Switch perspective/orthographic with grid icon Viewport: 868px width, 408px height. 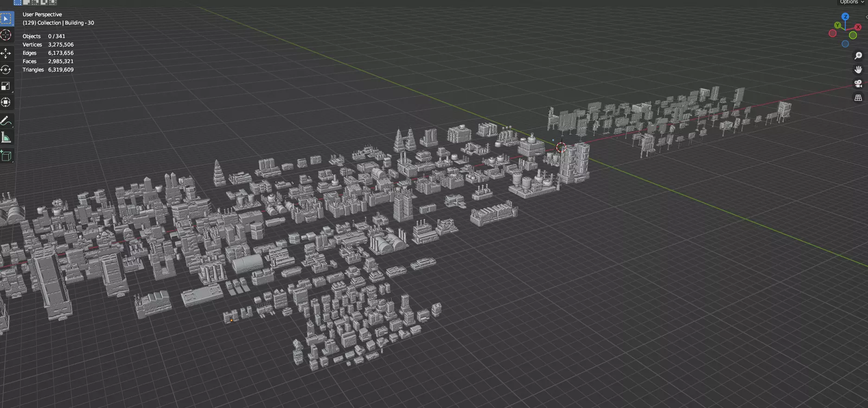click(x=858, y=98)
